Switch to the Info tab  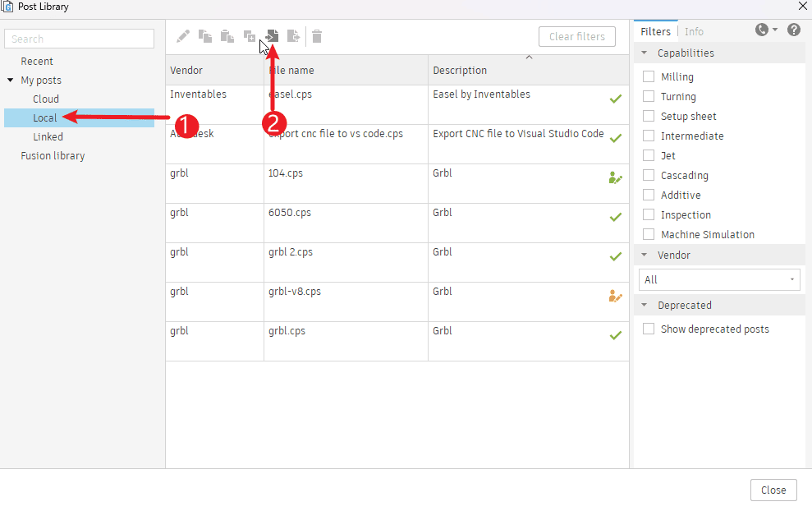click(694, 31)
